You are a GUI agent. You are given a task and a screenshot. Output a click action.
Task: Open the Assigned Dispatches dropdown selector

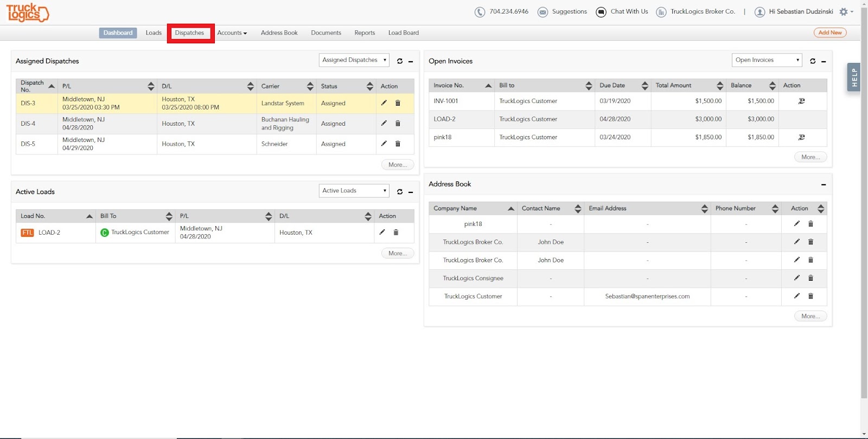click(x=354, y=60)
